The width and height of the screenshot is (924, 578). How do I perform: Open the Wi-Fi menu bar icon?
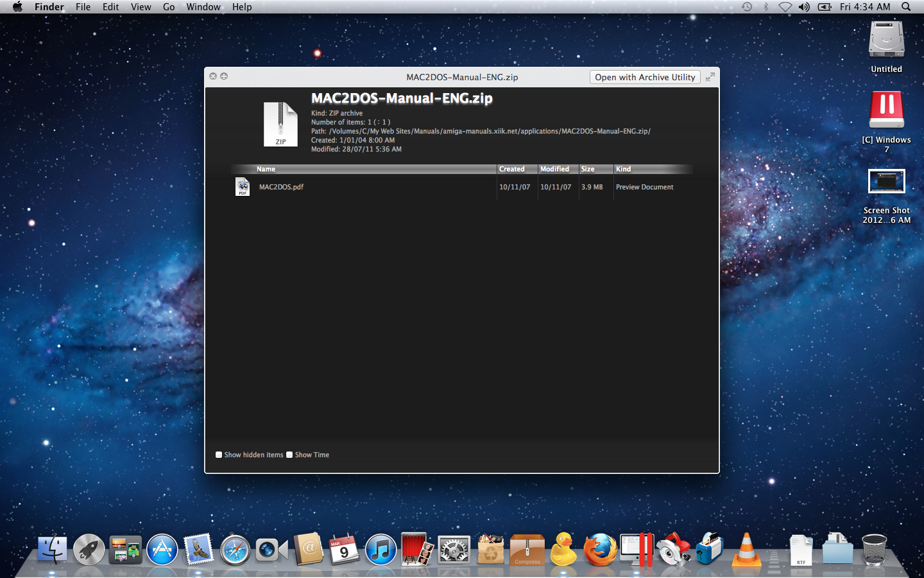[785, 7]
